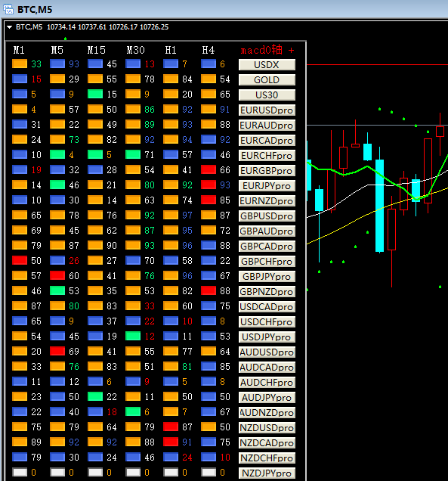Click the green M30 swatch in USDJPYpro row
The width and height of the screenshot is (448, 481).
pos(133,336)
